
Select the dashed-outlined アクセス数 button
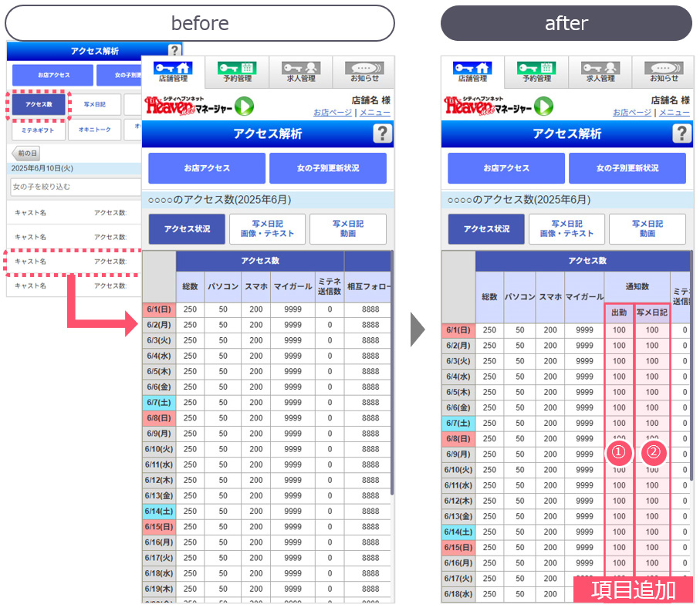39,104
